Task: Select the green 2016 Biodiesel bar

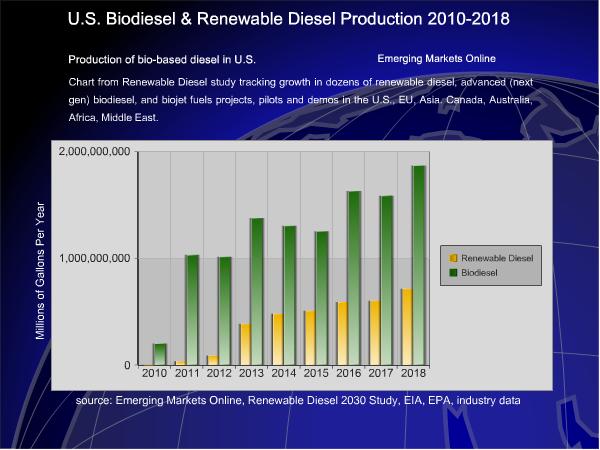Action: click(x=354, y=278)
